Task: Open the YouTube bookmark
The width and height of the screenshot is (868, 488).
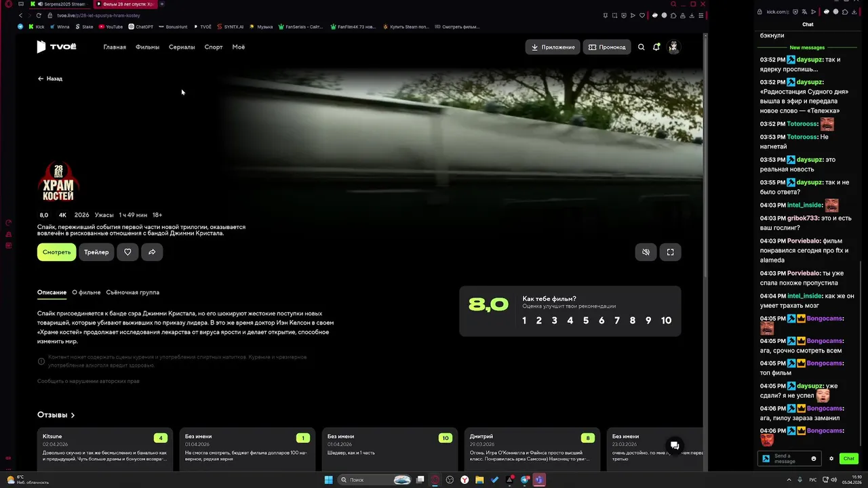Action: [111, 26]
